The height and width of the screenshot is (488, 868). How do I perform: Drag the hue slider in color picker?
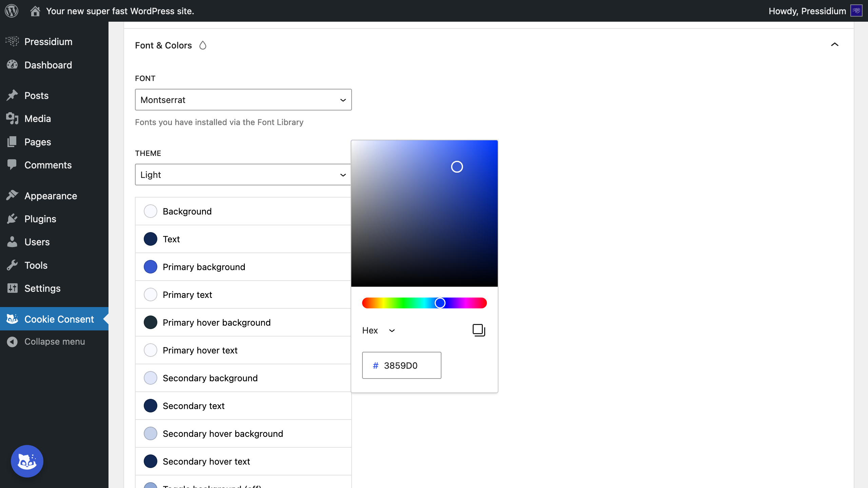(x=440, y=303)
